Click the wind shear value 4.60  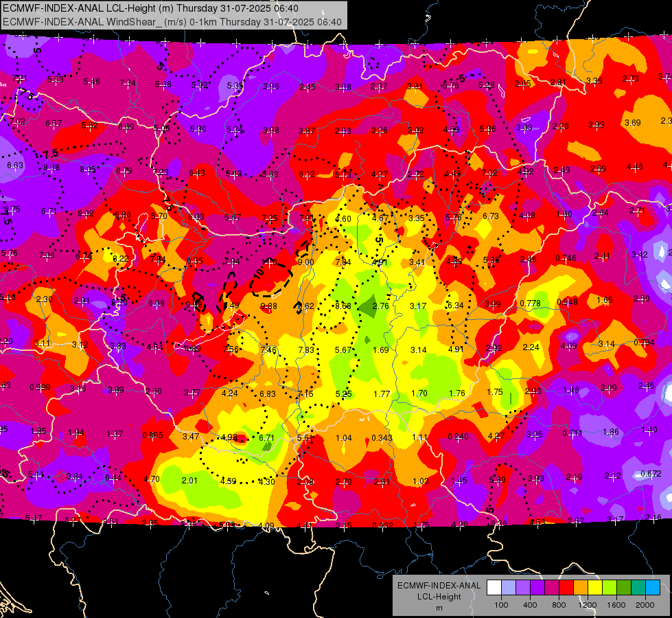pyautogui.click(x=343, y=219)
